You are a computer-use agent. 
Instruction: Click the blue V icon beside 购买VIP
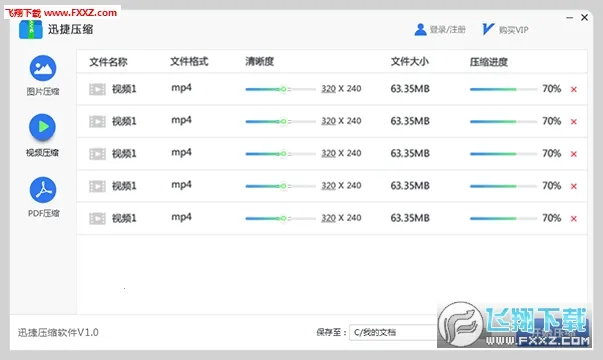point(488,29)
